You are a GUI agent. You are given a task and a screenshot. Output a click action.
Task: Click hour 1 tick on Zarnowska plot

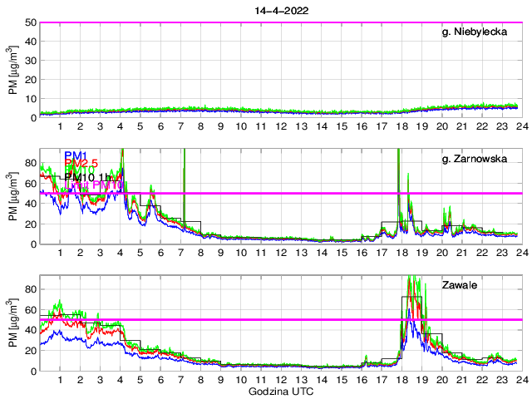tap(60, 254)
